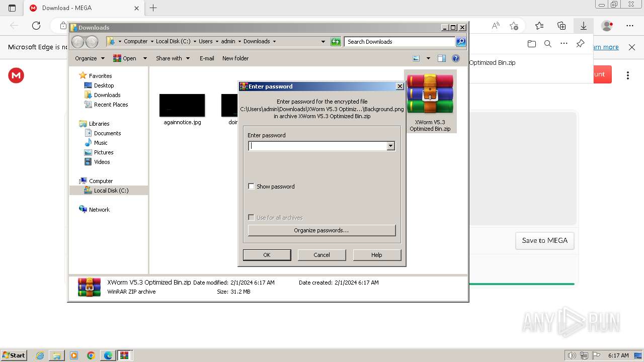Open the Documents library
Screen dimensions: 644x362
[107, 133]
